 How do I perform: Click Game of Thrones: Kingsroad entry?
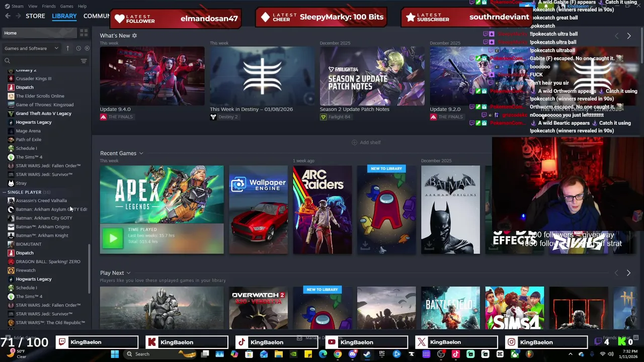[44, 105]
